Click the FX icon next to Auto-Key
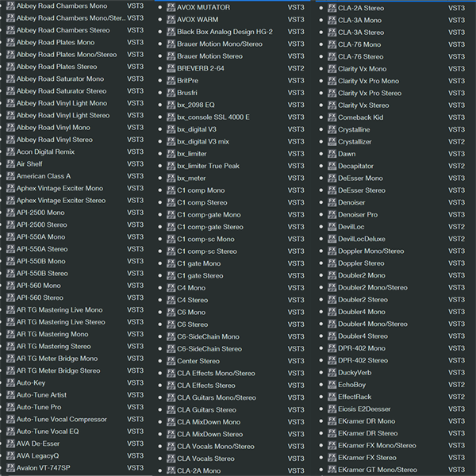 pos(10,382)
